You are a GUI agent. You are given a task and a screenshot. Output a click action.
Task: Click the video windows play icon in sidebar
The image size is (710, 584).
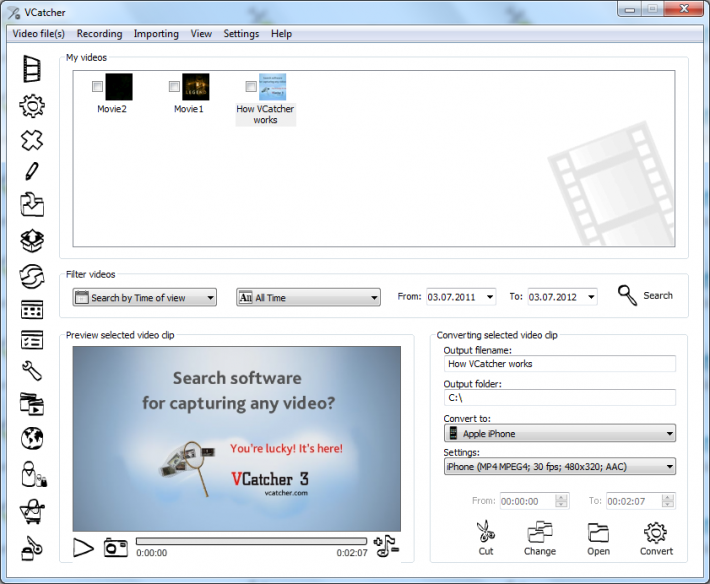click(32, 404)
